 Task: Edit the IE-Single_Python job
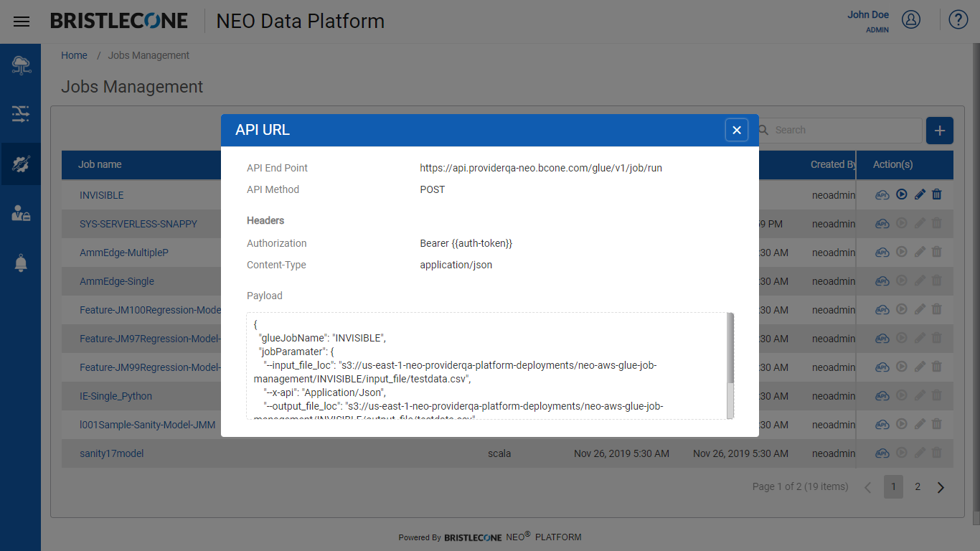920,395
